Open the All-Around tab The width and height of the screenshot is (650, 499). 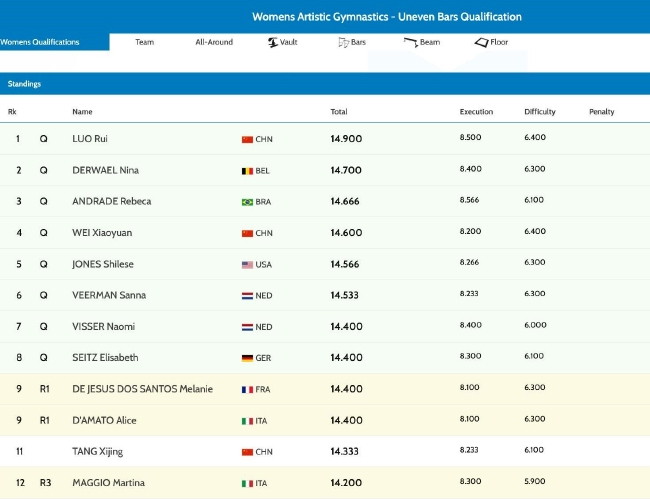(x=214, y=43)
